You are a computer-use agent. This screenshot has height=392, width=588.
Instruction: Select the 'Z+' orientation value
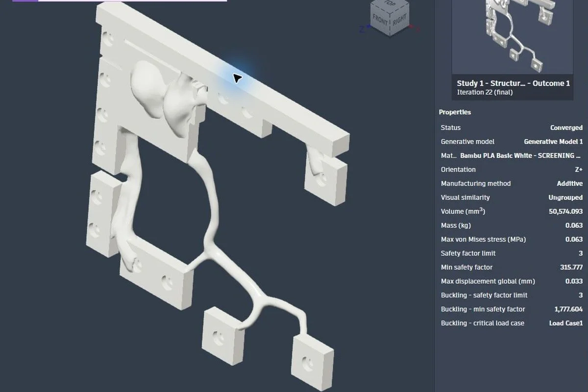pyautogui.click(x=579, y=170)
